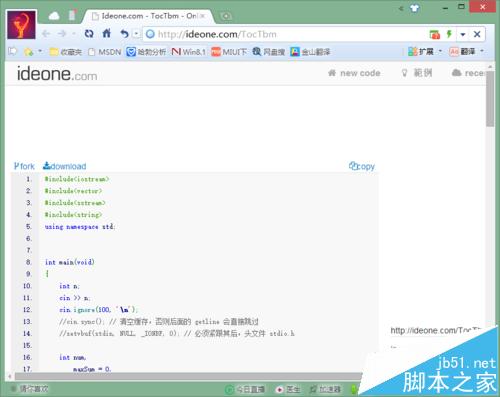
Task: Add favorite with the star icon
Action: pyautogui.click(x=28, y=52)
